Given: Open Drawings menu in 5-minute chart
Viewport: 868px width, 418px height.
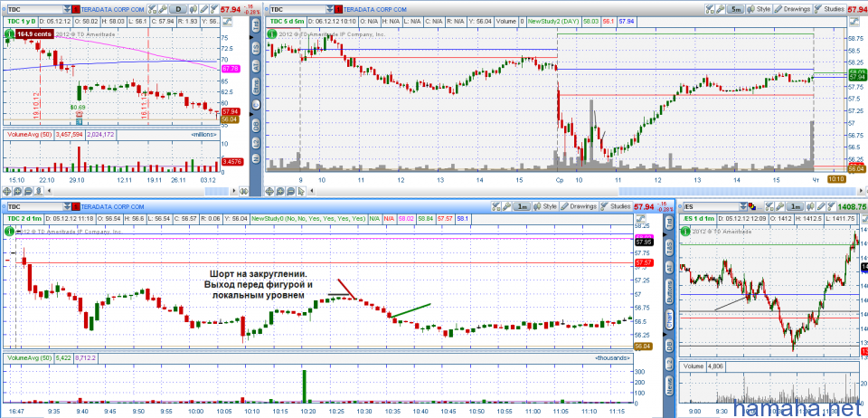Looking at the screenshot, I should tap(793, 9).
